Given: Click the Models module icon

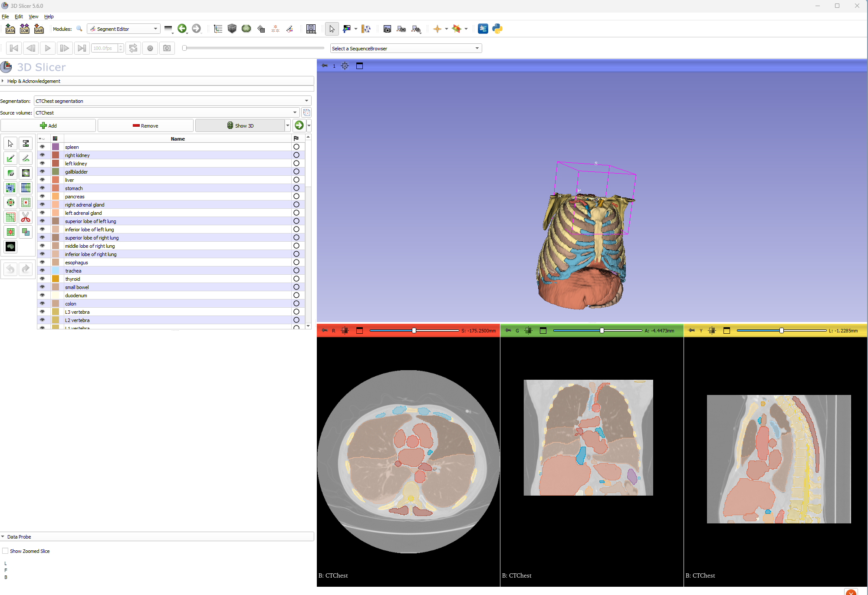Looking at the screenshot, I should [x=247, y=29].
